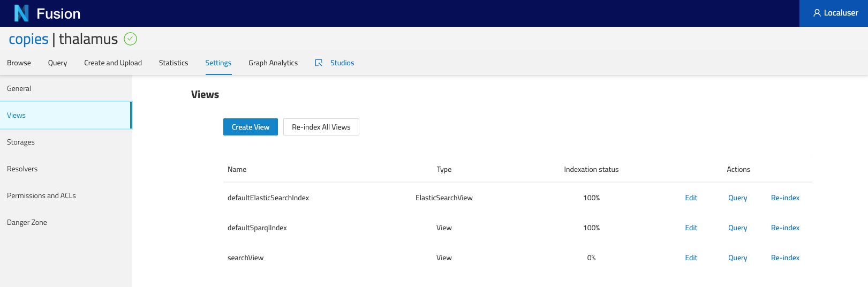The image size is (868, 287).
Task: Go to the Statistics tab
Action: 173,63
